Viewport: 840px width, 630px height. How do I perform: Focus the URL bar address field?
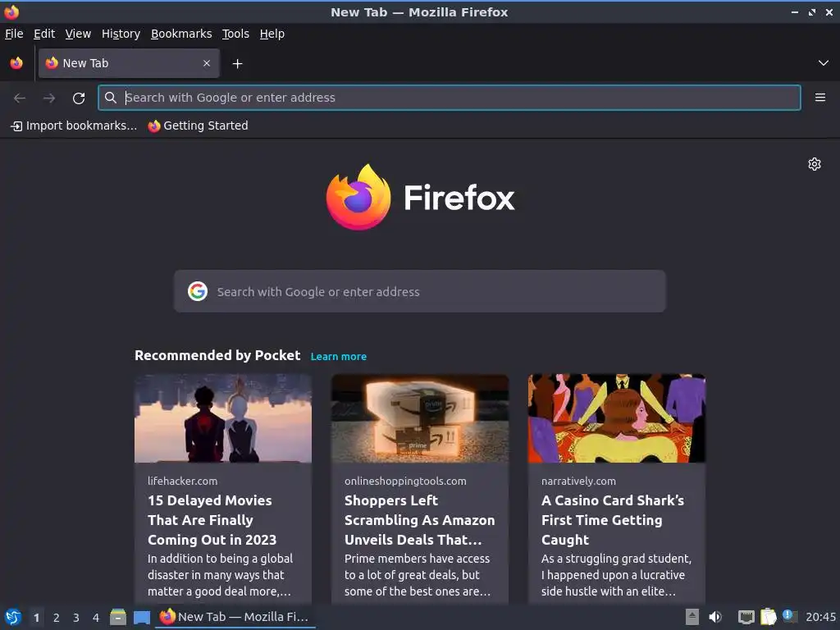450,98
